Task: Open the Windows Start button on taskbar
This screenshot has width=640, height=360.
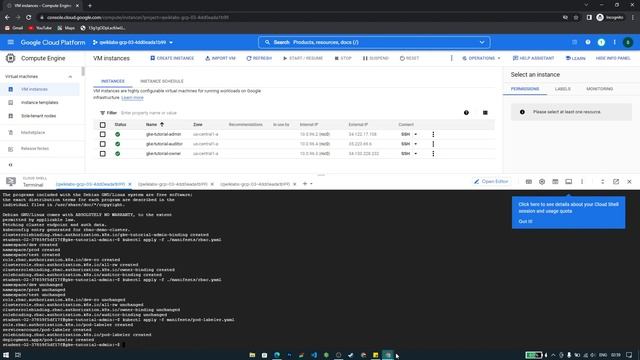Action: pyautogui.click(x=6, y=355)
